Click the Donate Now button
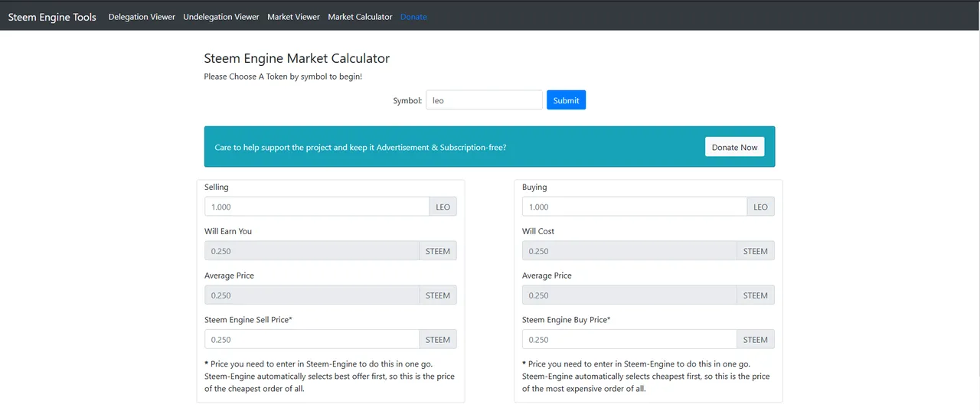This screenshot has width=980, height=411. 734,147
